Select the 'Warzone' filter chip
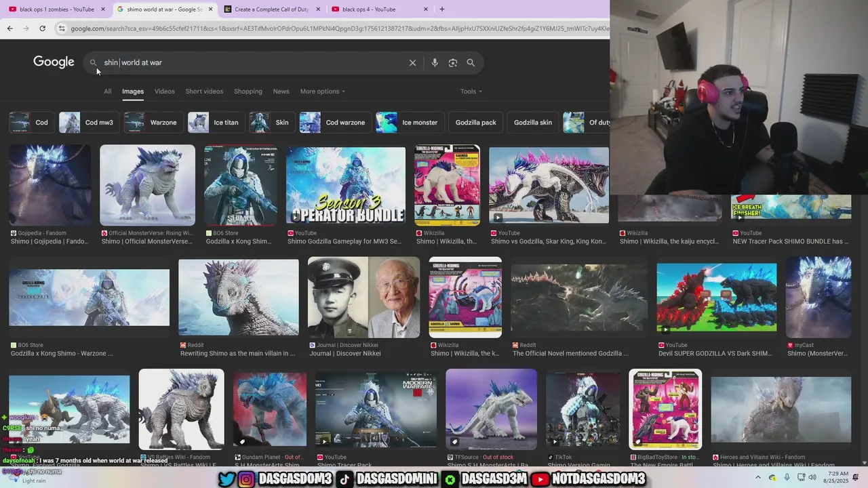The height and width of the screenshot is (488, 868). click(153, 123)
